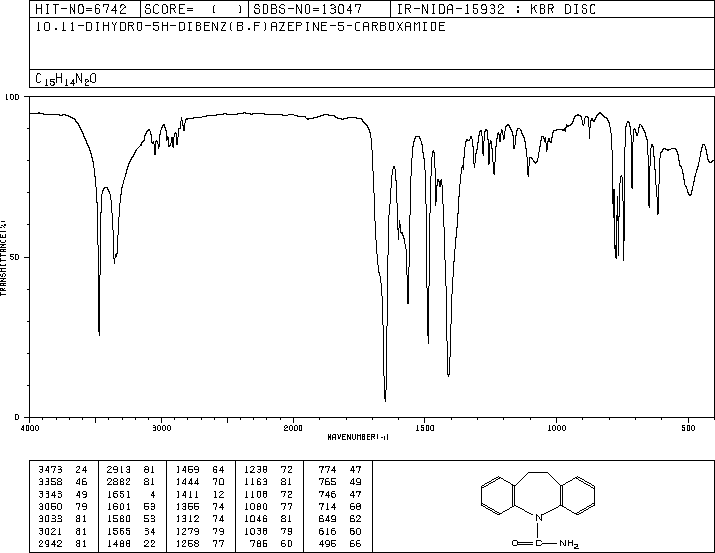Click the 100 tick label on the y-axis

click(12, 97)
